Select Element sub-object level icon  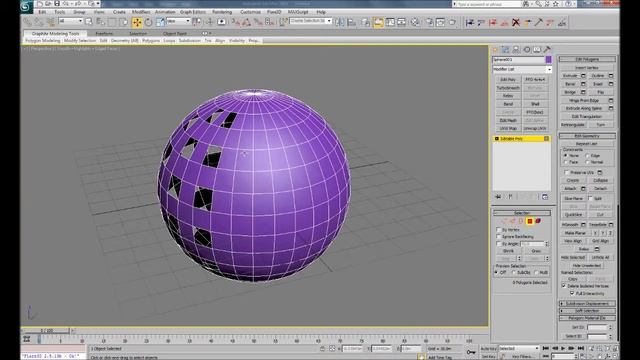click(538, 221)
